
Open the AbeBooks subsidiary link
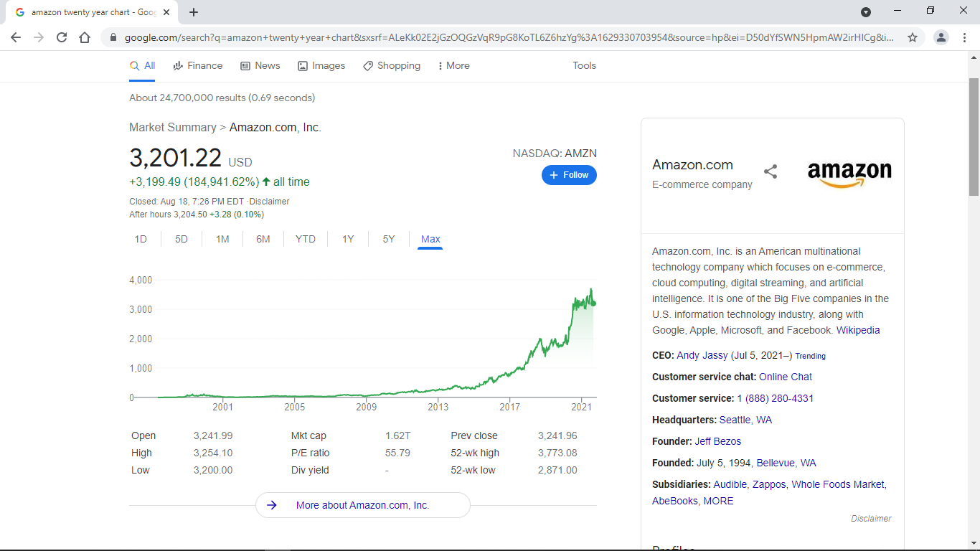pyautogui.click(x=674, y=501)
